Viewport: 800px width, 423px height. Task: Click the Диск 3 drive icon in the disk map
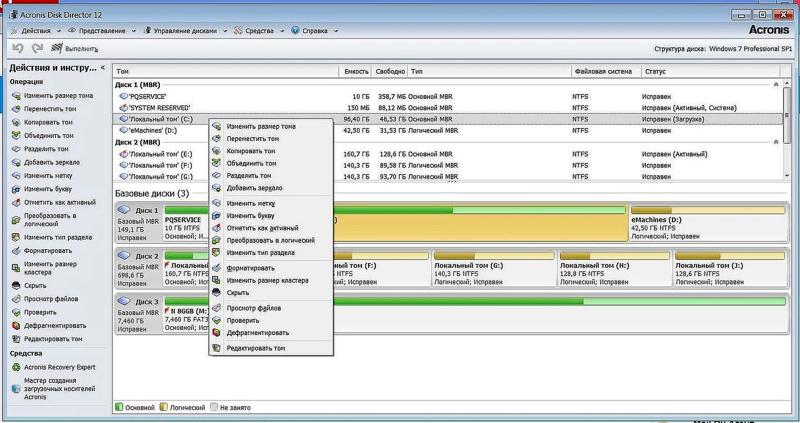(123, 301)
